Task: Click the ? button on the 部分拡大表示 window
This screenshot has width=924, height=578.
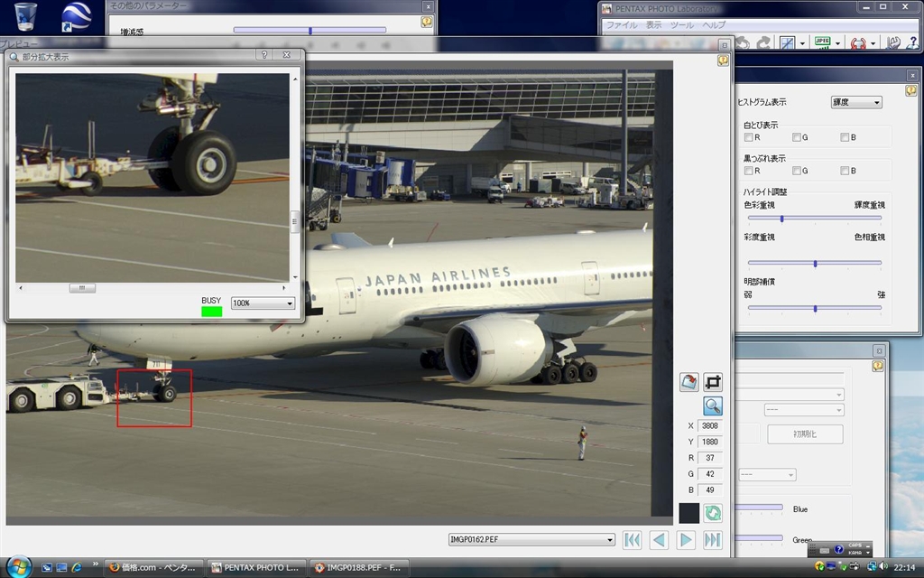Action: [264, 54]
